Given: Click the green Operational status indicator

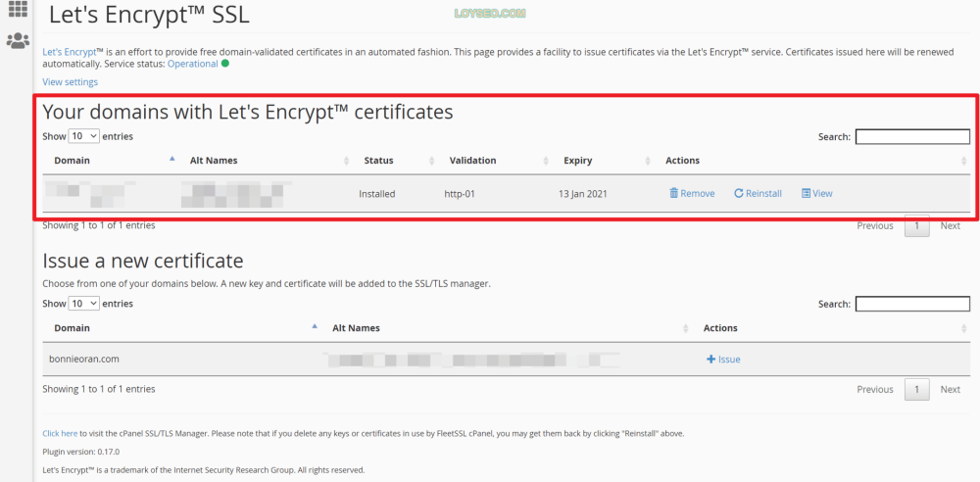Looking at the screenshot, I should 225,63.
